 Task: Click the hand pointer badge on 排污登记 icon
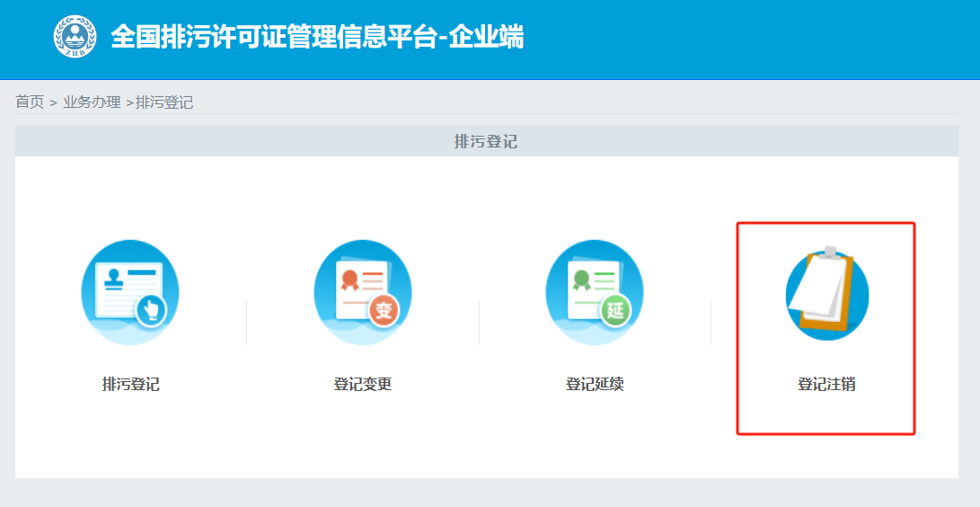pyautogui.click(x=153, y=311)
